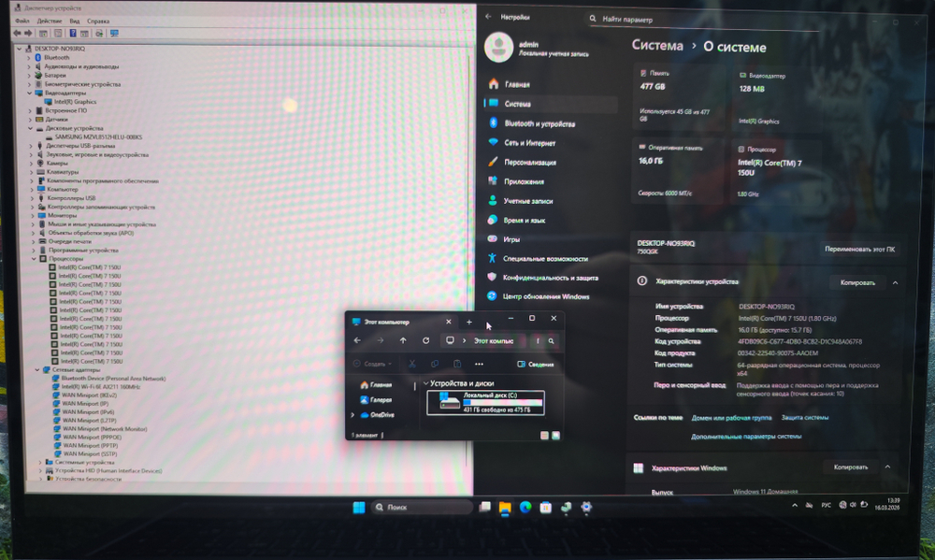Click the Cut scissors icon in Explorer

click(x=412, y=364)
